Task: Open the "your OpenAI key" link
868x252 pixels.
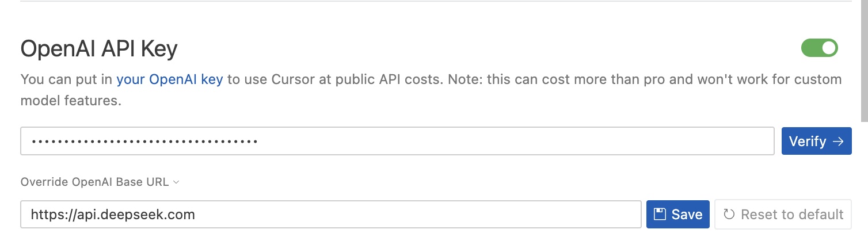Action: (x=169, y=79)
